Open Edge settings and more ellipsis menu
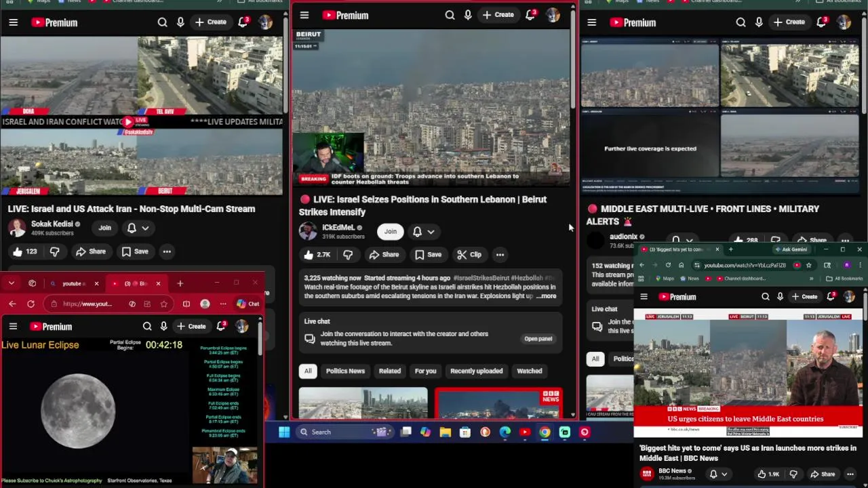This screenshot has width=868, height=488. [222, 304]
